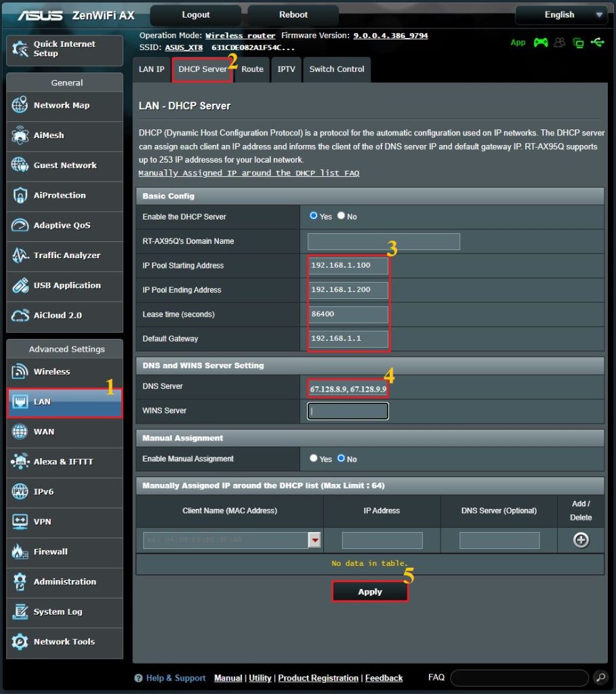Open the client MAC address dropdown

coord(314,539)
